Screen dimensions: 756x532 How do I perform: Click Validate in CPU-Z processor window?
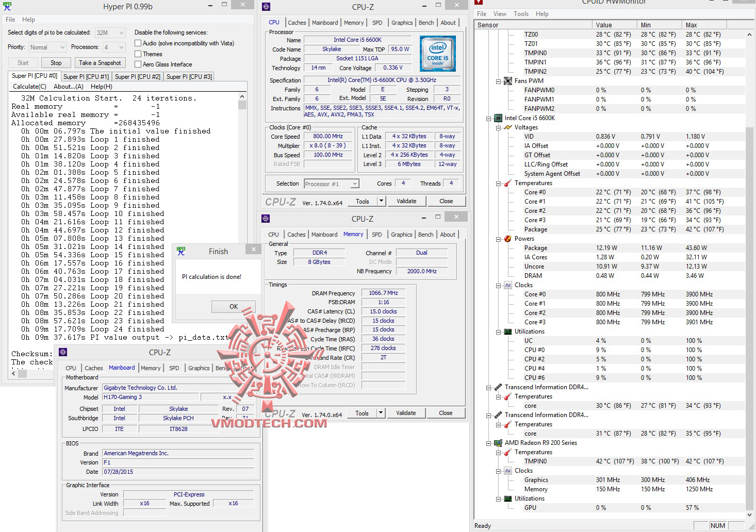click(406, 201)
